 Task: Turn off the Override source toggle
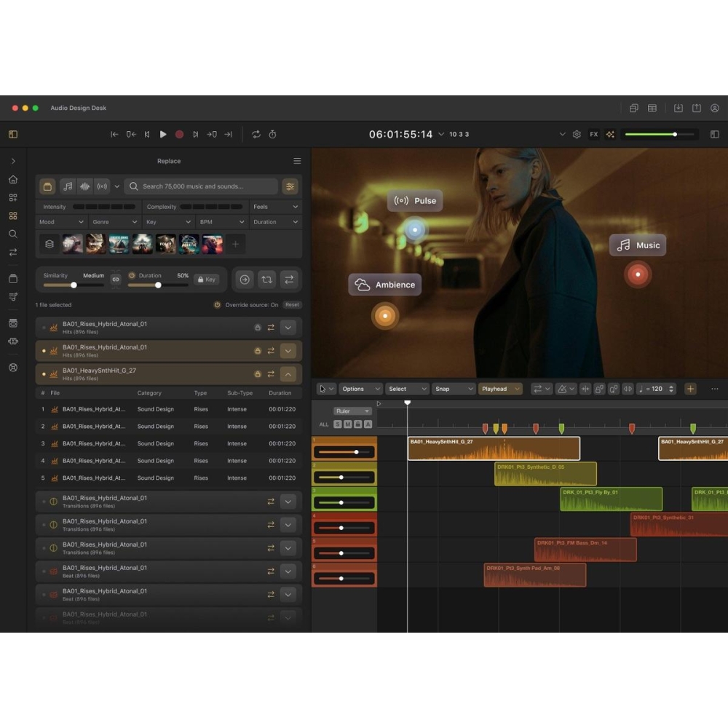[216, 305]
